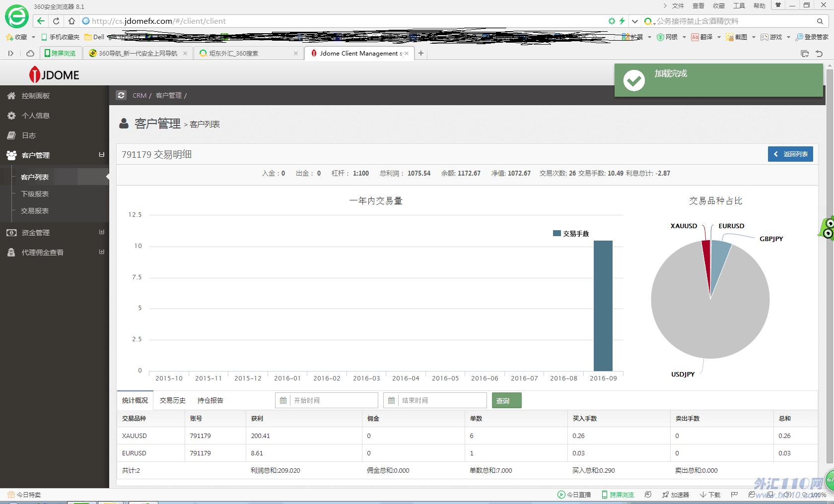
Task: Open the tab list window icon
Action: pos(805,54)
